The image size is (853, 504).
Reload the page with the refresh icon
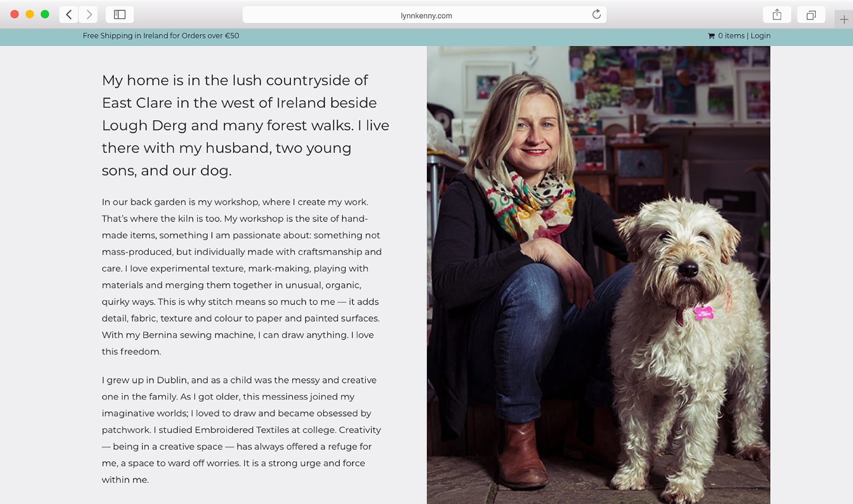(x=596, y=14)
